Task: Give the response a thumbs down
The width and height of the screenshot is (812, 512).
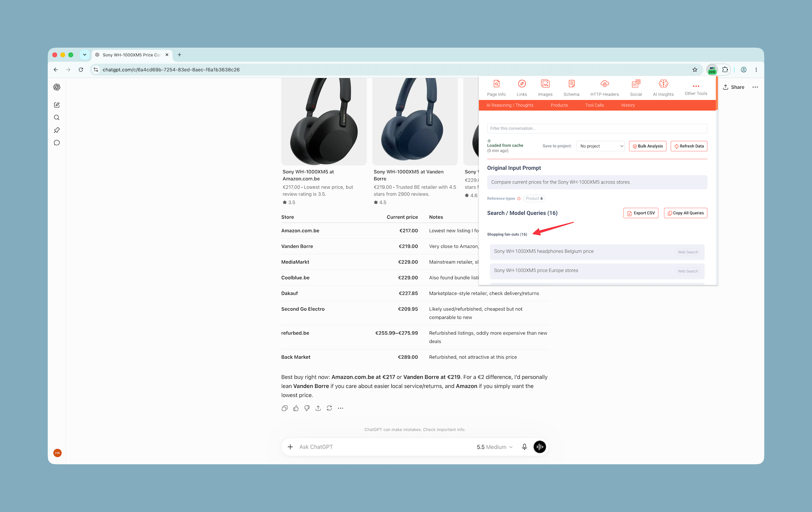Action: pyautogui.click(x=307, y=408)
